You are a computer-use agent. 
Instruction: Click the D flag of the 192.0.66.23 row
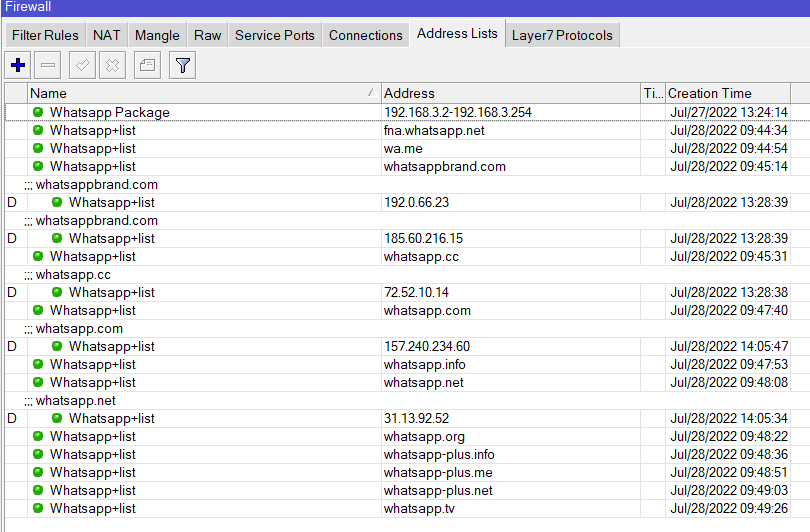point(12,202)
